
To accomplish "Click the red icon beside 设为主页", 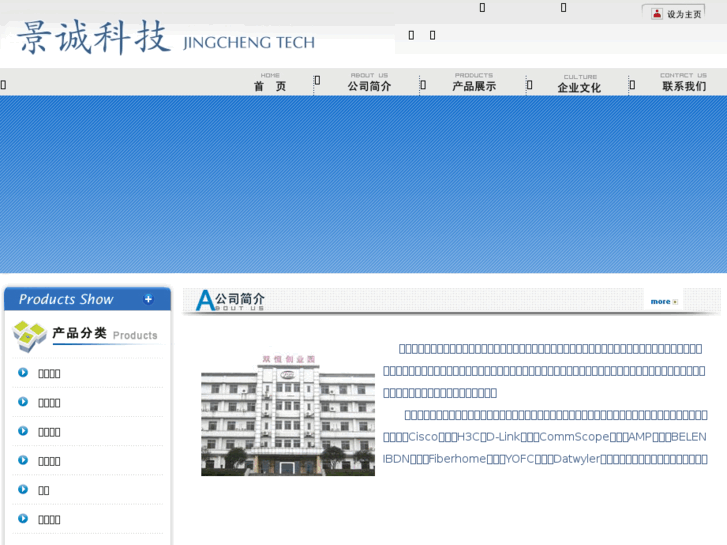I will [656, 14].
